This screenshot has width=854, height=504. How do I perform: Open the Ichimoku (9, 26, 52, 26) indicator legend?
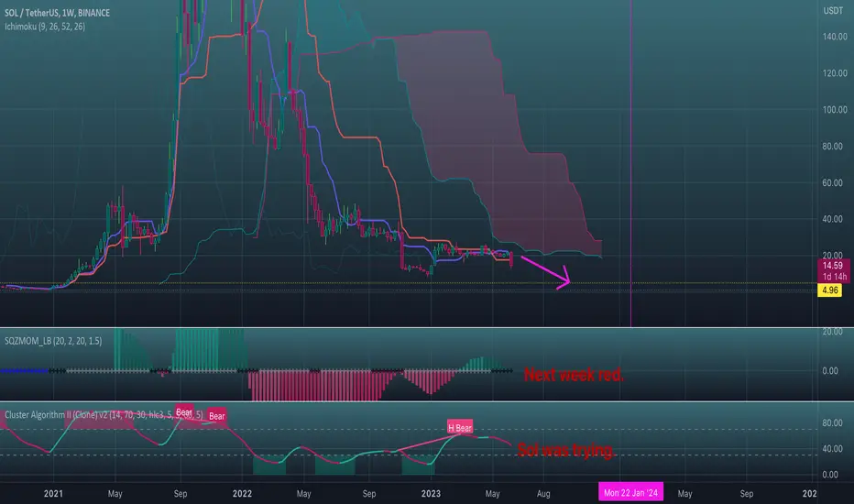tap(45, 27)
